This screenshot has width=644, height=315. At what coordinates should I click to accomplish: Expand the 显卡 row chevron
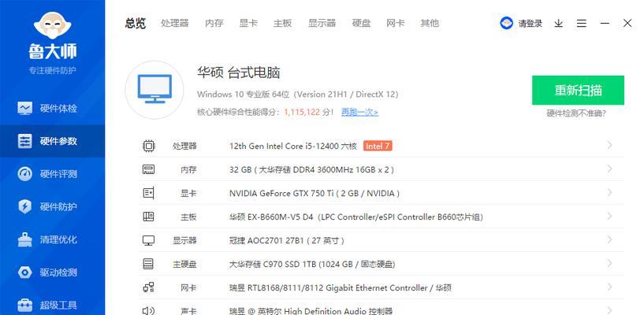[609, 192]
